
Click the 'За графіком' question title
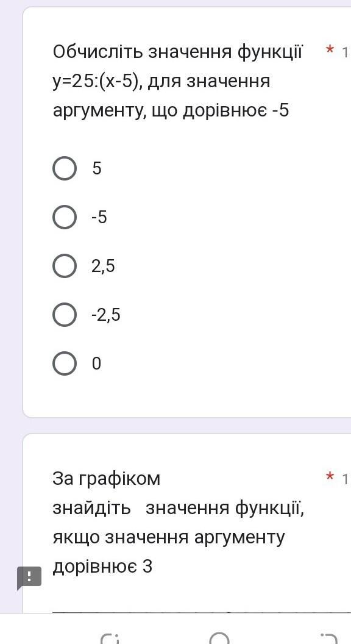(106, 479)
